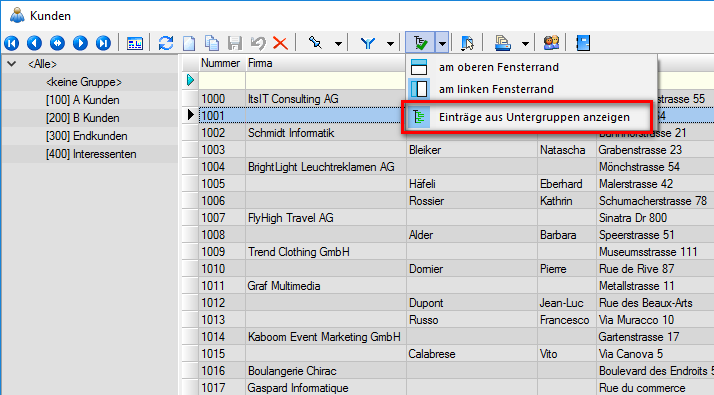This screenshot has width=714, height=395.
Task: Click the printer output icon
Action: 503,43
